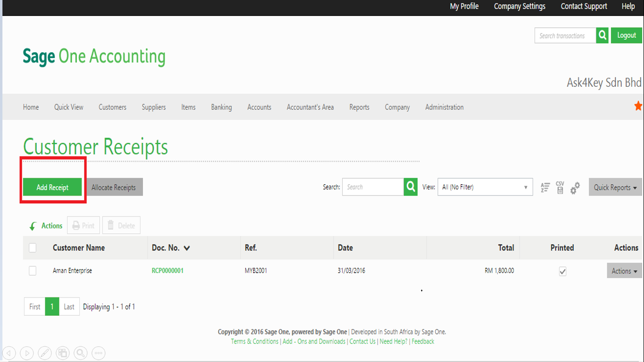Click the Add Receipt button

click(x=52, y=187)
